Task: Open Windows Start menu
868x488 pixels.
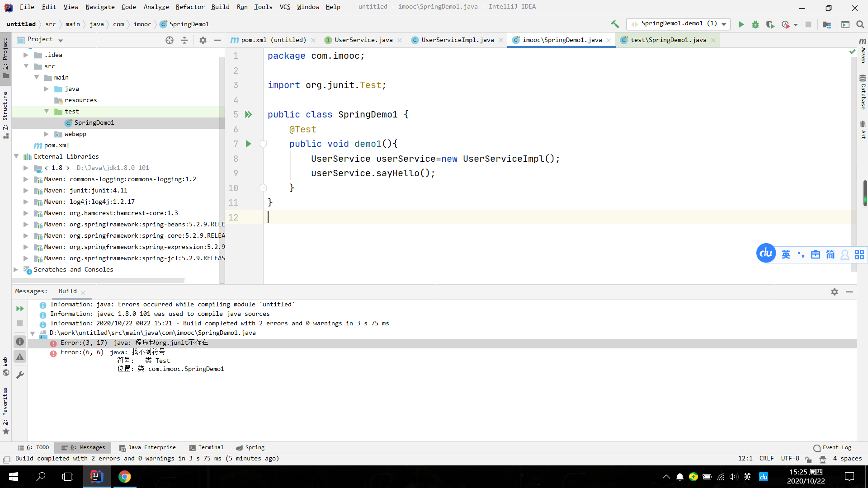Action: [x=14, y=477]
